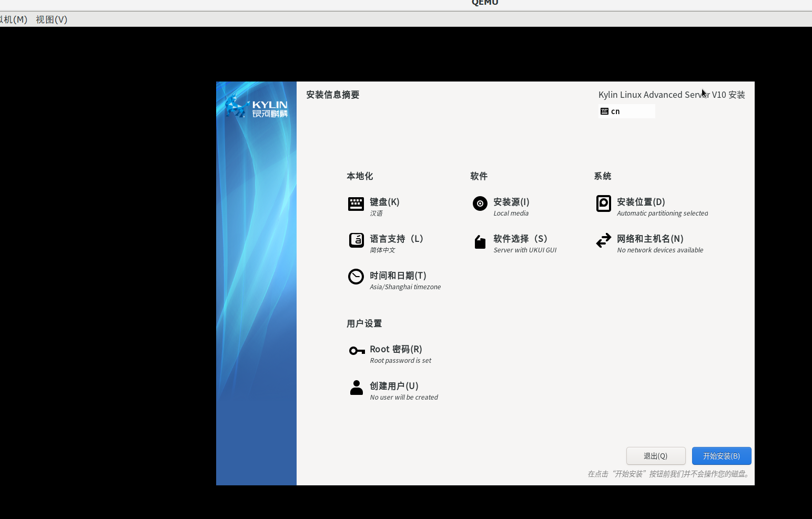Click 'Automatic partitioning selected' status text
This screenshot has width=812, height=519.
click(663, 213)
